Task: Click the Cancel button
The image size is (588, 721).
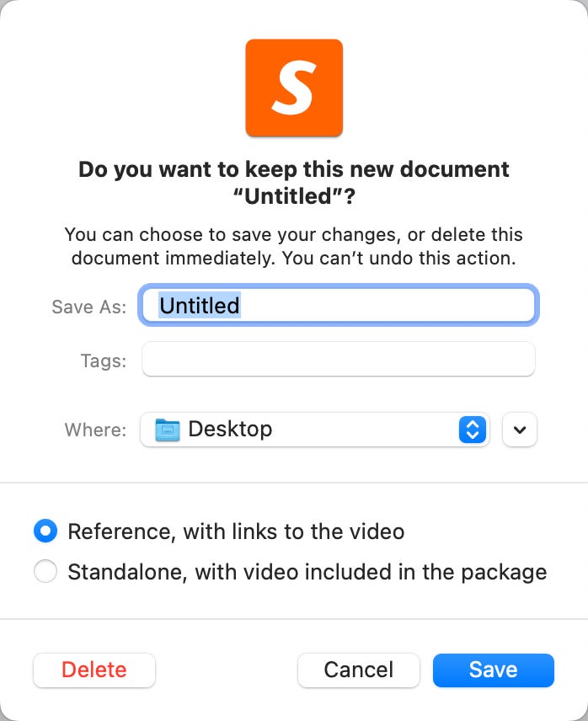Action: [359, 670]
